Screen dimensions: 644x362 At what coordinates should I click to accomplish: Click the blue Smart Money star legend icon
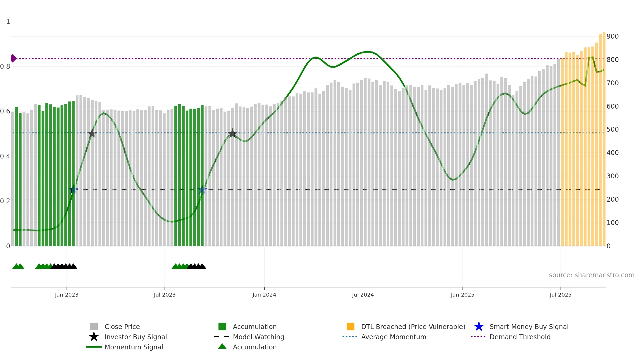[x=478, y=327]
